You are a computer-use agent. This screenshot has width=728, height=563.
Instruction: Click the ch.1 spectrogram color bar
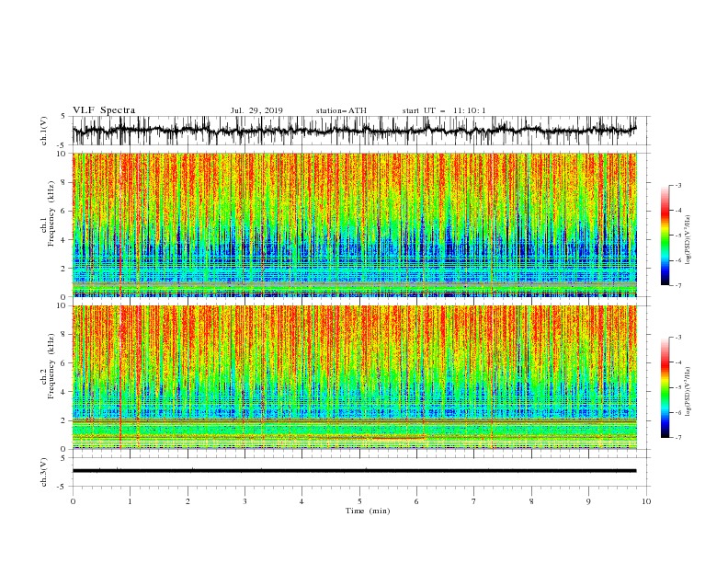point(665,236)
